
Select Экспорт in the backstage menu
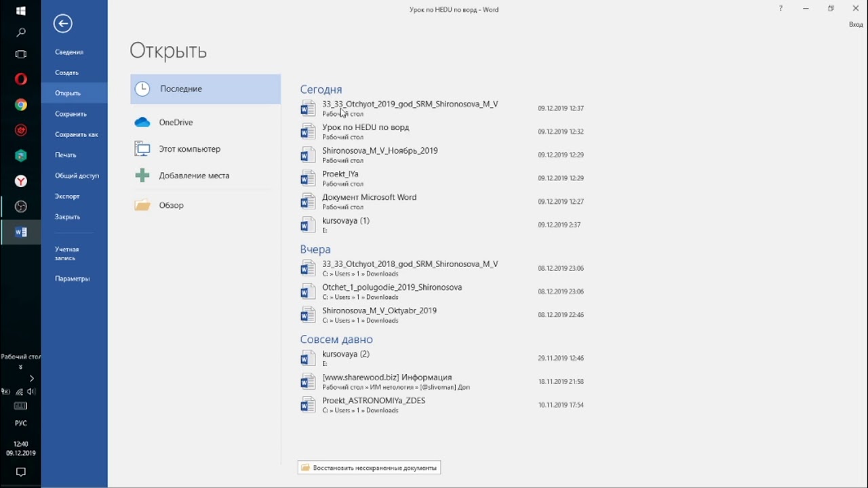click(74, 197)
